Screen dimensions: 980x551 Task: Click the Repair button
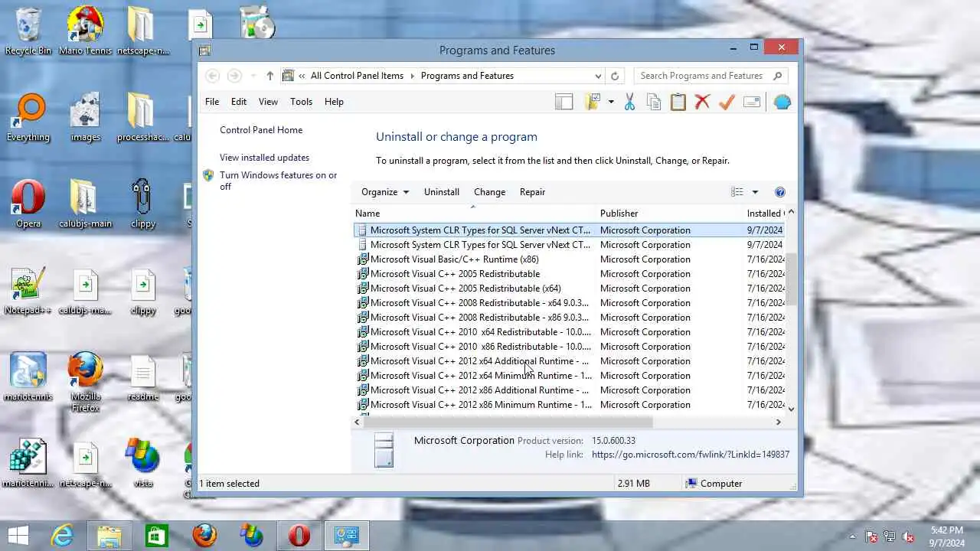coord(532,192)
